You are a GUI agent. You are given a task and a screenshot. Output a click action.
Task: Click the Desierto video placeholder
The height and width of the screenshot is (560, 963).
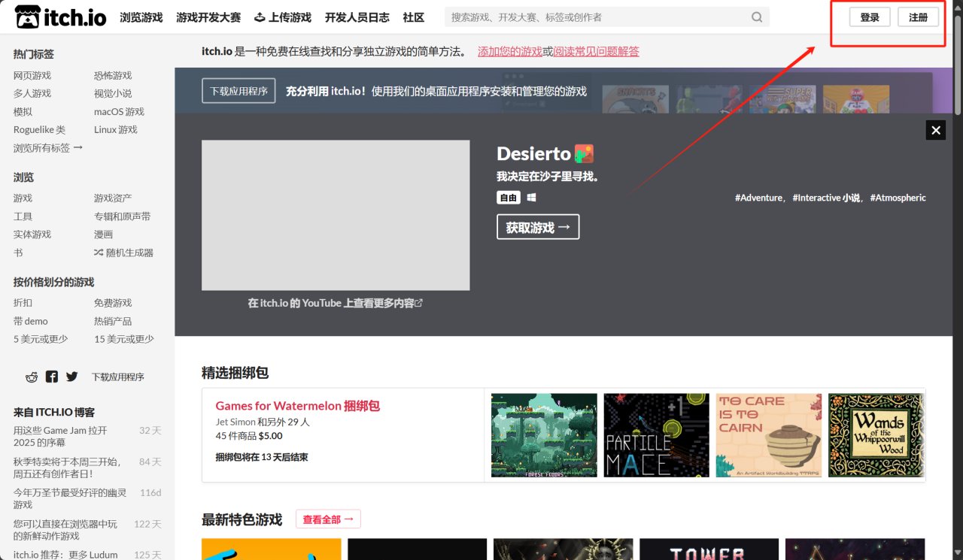click(336, 215)
